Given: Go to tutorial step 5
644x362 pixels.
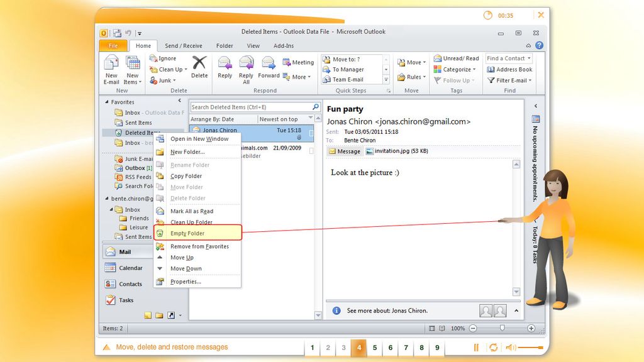Looking at the screenshot, I should (375, 348).
